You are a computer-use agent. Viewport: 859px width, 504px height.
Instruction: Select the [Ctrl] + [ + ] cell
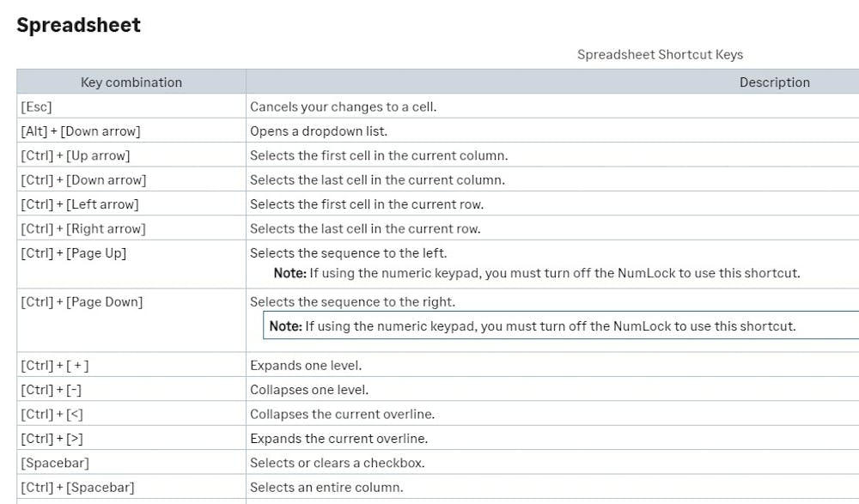[55, 366]
